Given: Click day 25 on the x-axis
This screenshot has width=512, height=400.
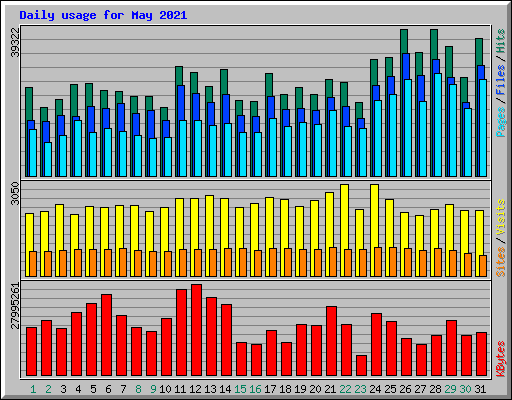Looking at the screenshot, I should click(390, 389).
